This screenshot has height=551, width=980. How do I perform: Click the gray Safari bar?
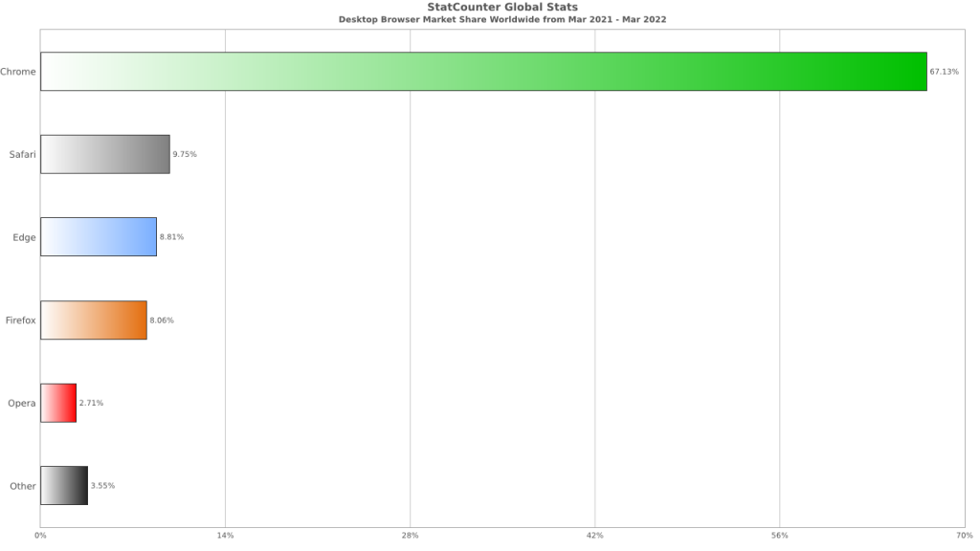click(x=105, y=154)
